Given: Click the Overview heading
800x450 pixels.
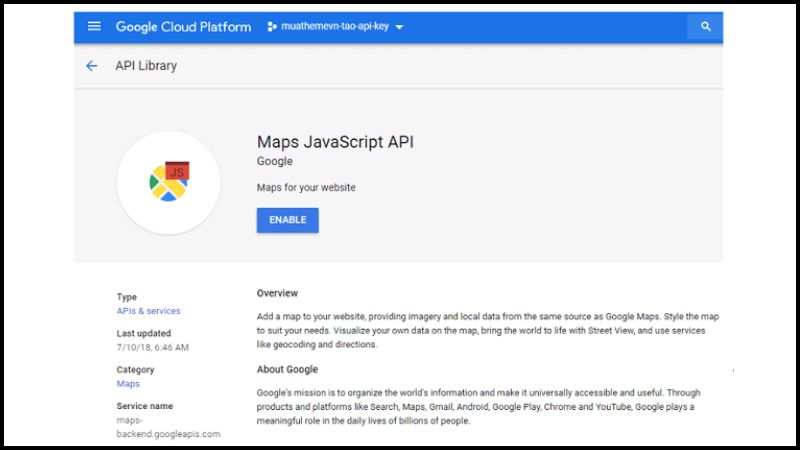Looking at the screenshot, I should click(x=277, y=293).
